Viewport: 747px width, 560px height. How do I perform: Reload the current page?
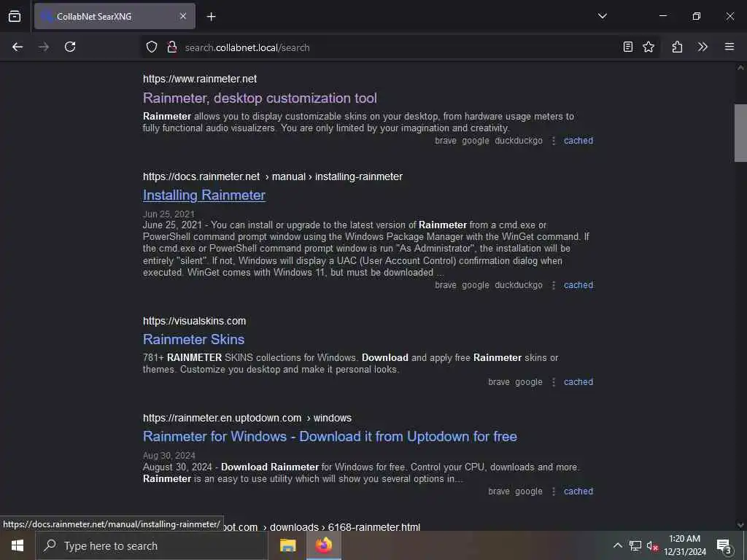(70, 47)
